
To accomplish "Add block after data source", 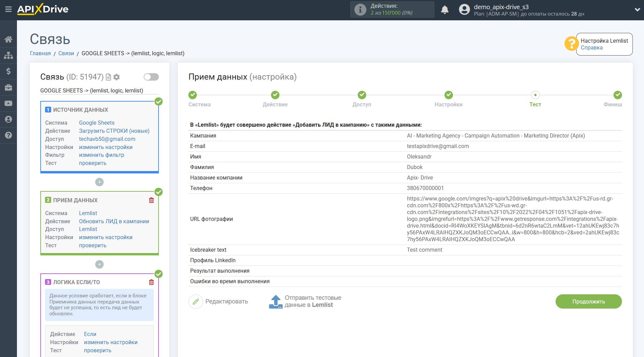I will click(99, 182).
